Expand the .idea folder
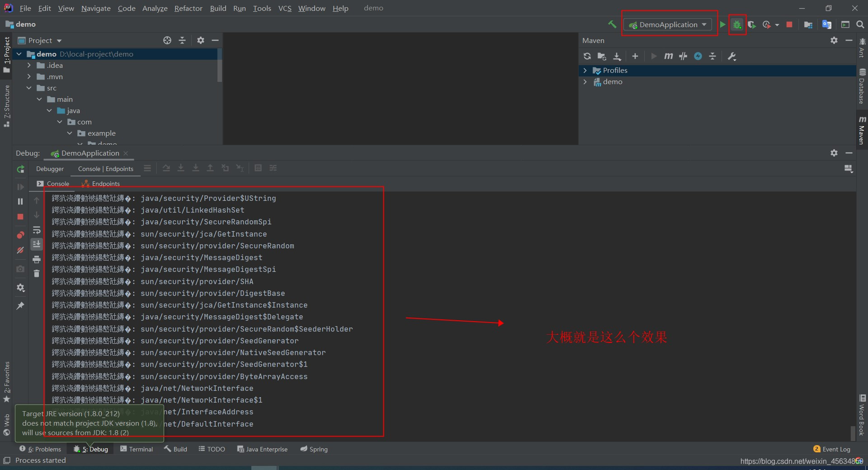Image resolution: width=868 pixels, height=470 pixels. click(x=29, y=65)
